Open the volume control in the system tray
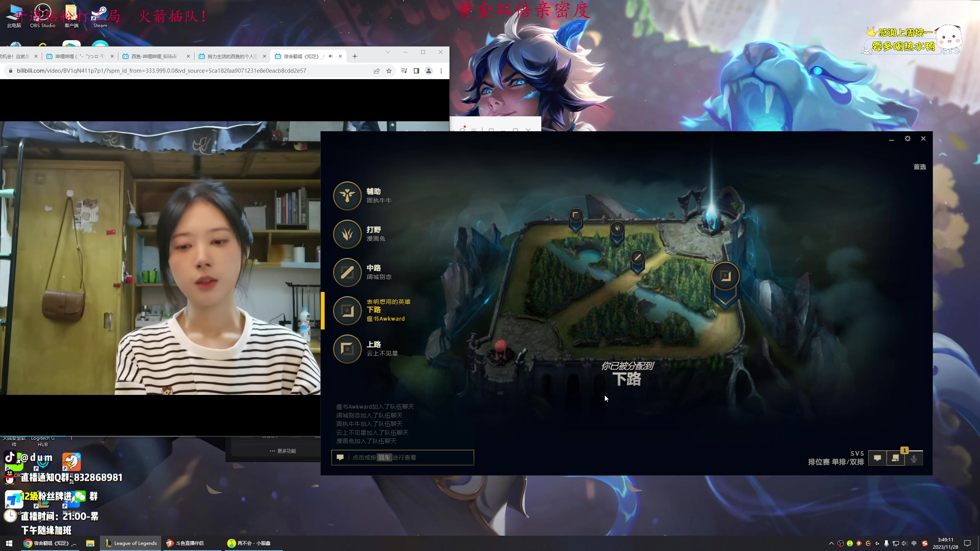The height and width of the screenshot is (551, 980). [904, 543]
